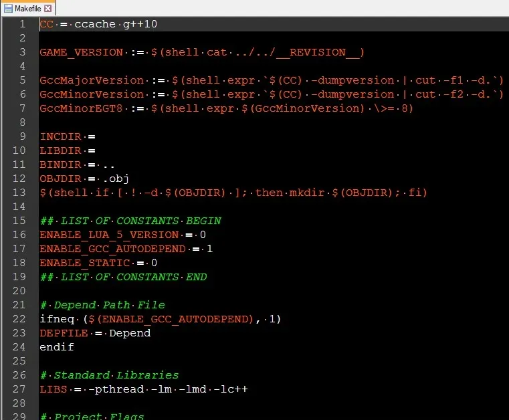This screenshot has height=420, width=509.
Task: Close the Makefile tab
Action: click(47, 9)
